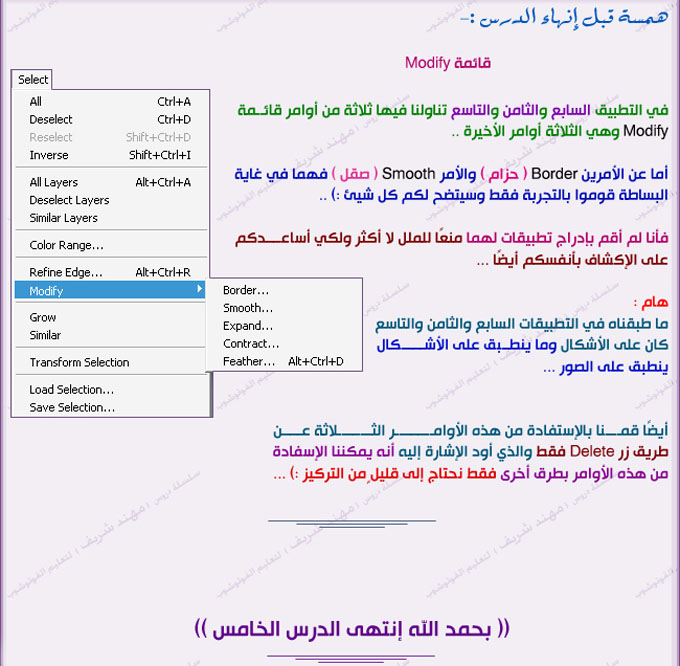The image size is (680, 666).
Task: Select Transform Selection command
Action: [x=111, y=362]
